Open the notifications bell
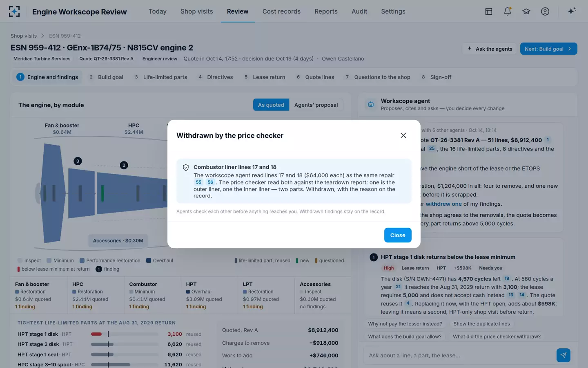This screenshot has height=368, width=588. tap(508, 11)
